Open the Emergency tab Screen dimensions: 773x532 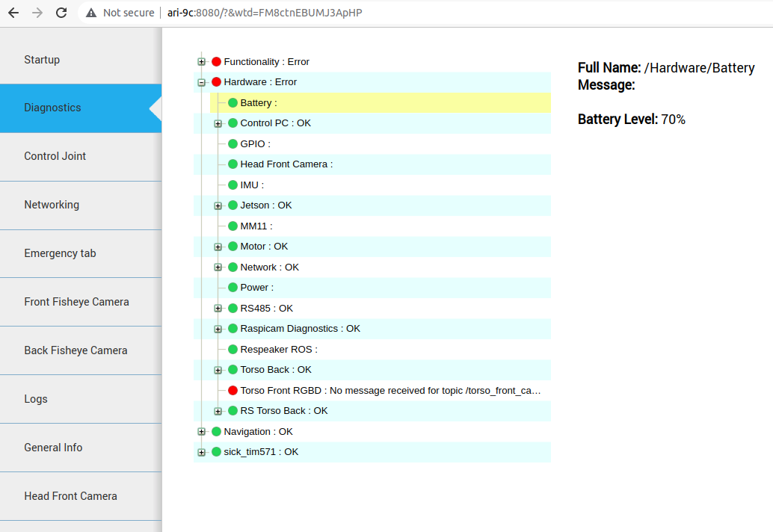click(81, 253)
